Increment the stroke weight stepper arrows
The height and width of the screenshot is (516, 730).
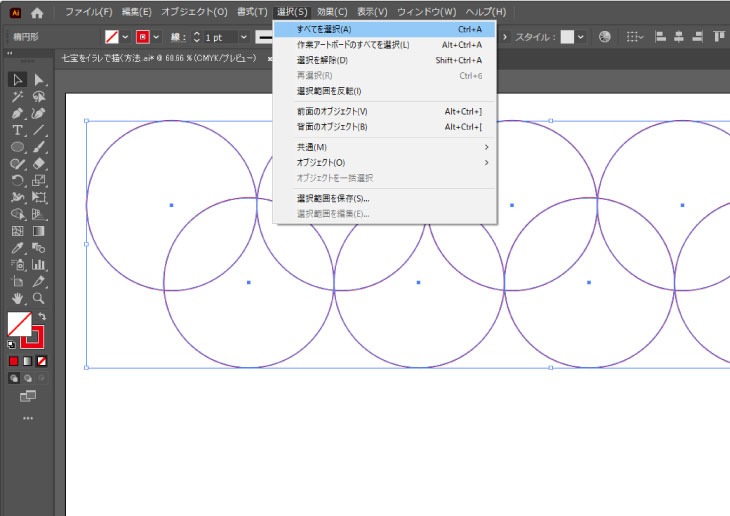196,34
